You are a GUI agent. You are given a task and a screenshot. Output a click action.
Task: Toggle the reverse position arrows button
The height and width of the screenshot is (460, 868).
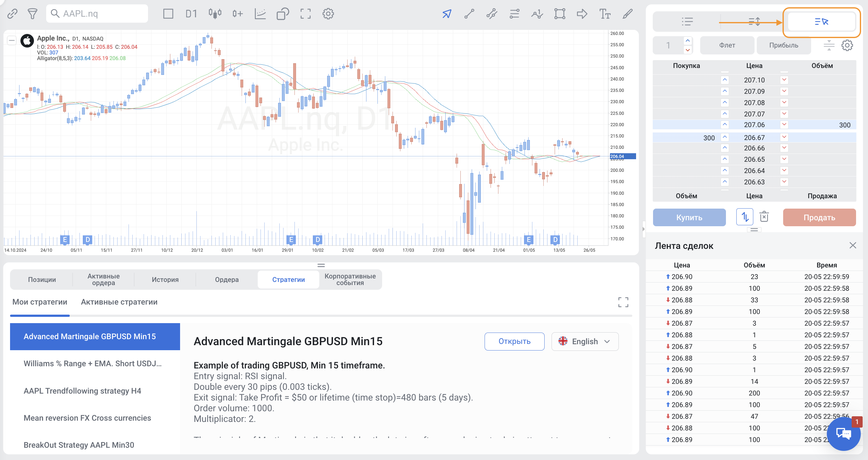[x=745, y=217]
